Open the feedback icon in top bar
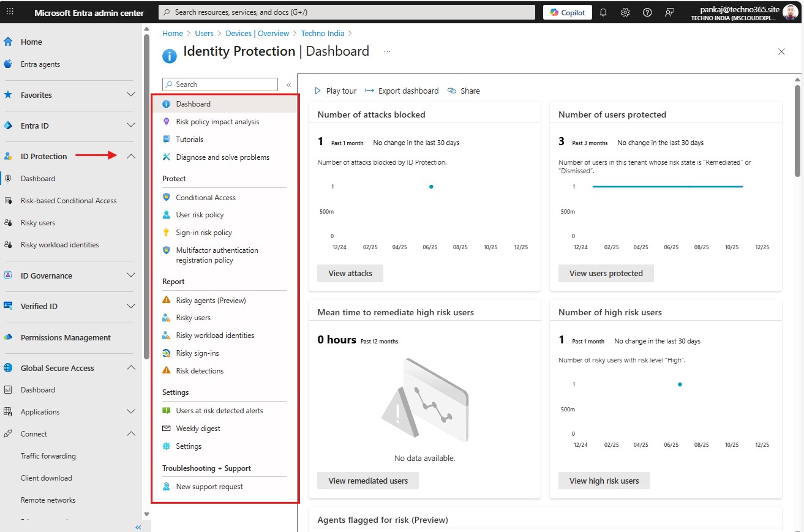The image size is (804, 532). (x=669, y=12)
